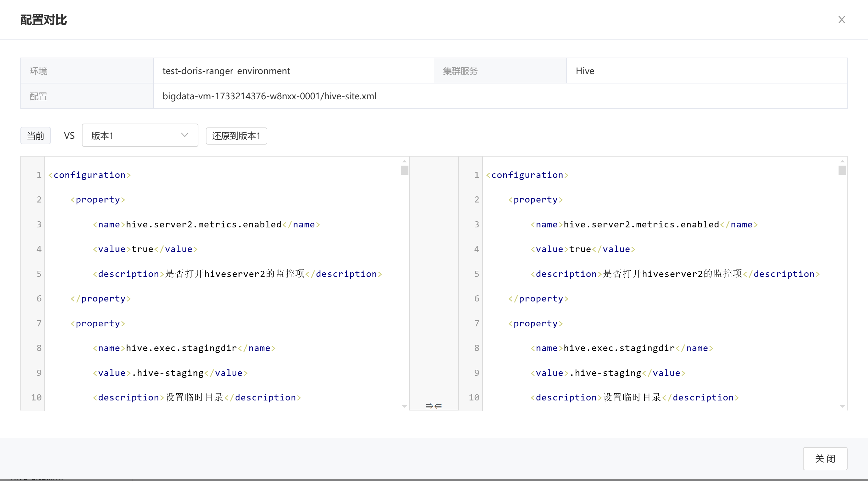Click right pane scrollbar up arrow
The width and height of the screenshot is (868, 481).
(842, 161)
